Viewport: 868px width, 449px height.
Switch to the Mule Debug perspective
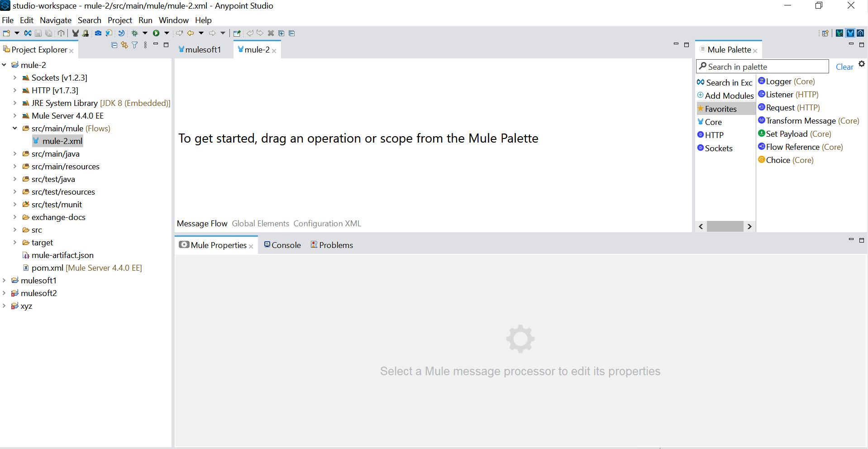point(840,33)
